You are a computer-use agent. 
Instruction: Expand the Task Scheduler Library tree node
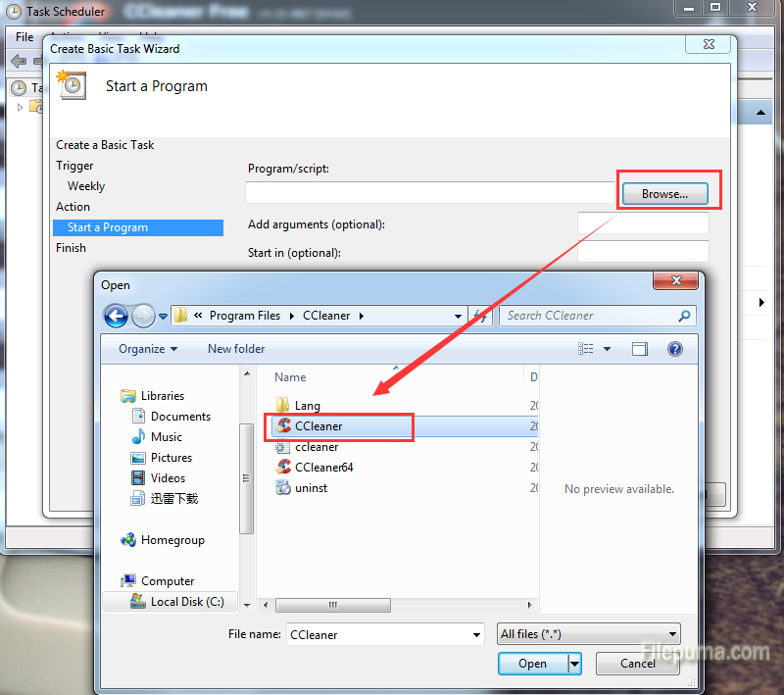(x=20, y=107)
